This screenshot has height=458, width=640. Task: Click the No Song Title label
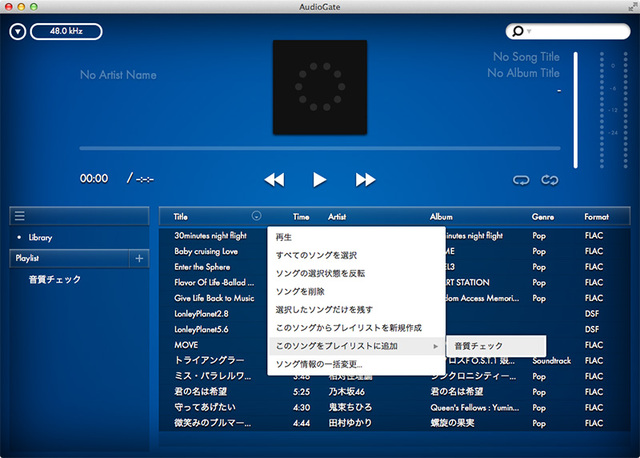click(x=526, y=57)
